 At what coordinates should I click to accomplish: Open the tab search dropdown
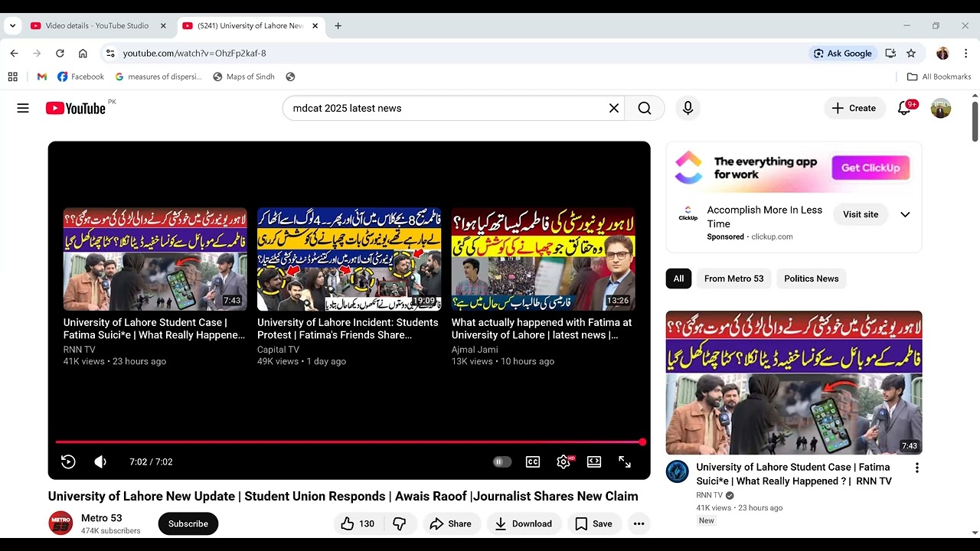(x=12, y=26)
